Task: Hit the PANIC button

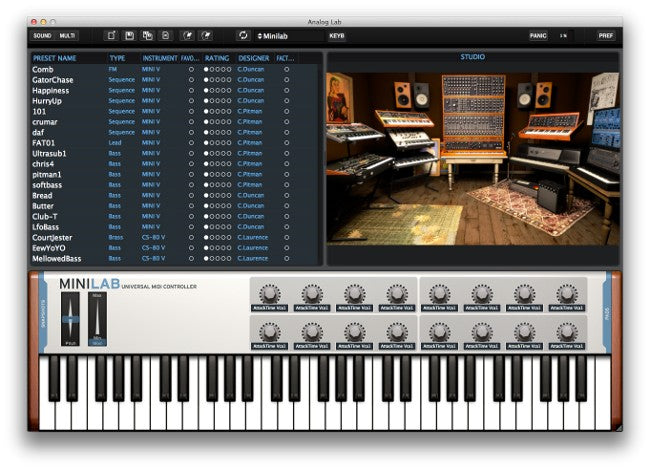Action: (538, 36)
